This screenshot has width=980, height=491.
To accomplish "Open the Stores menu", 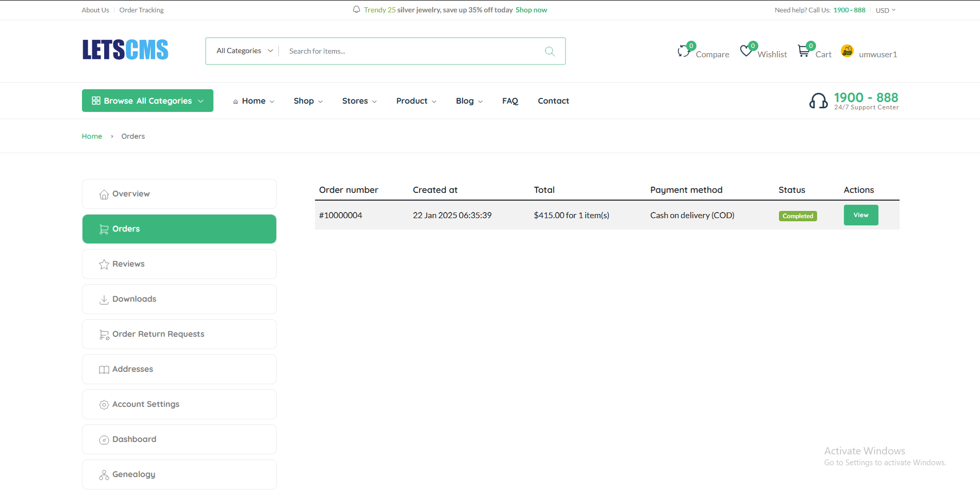I will [359, 101].
